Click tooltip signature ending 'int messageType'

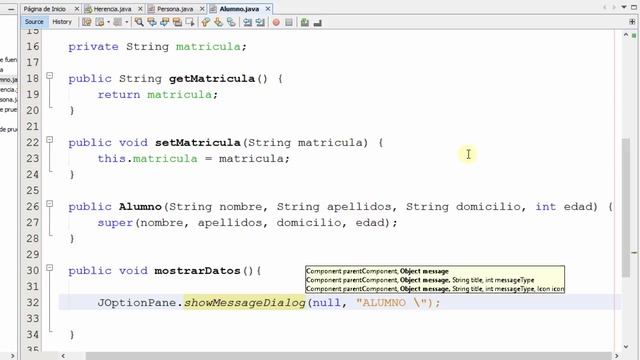click(420, 280)
